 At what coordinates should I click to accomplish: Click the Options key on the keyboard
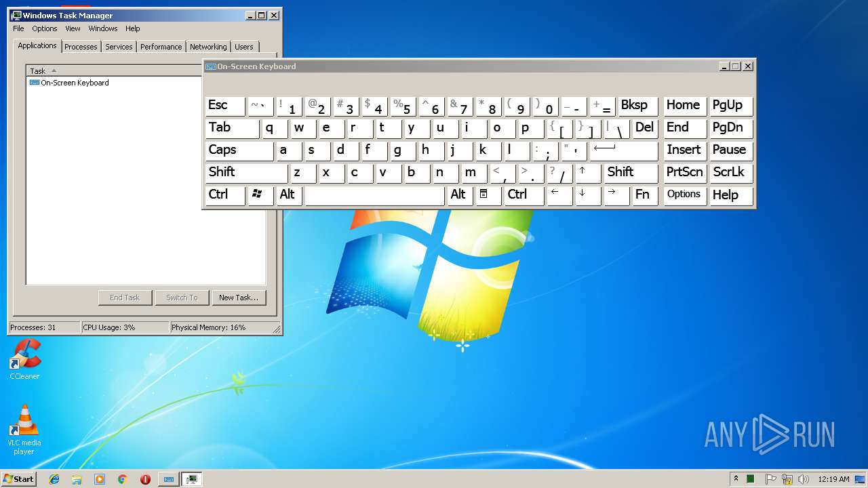(x=685, y=195)
